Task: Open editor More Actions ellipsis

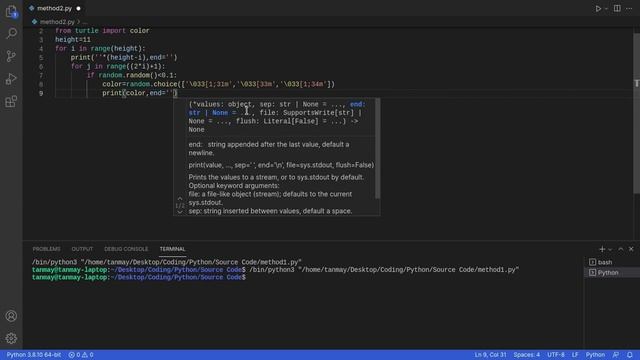Action: (629, 8)
